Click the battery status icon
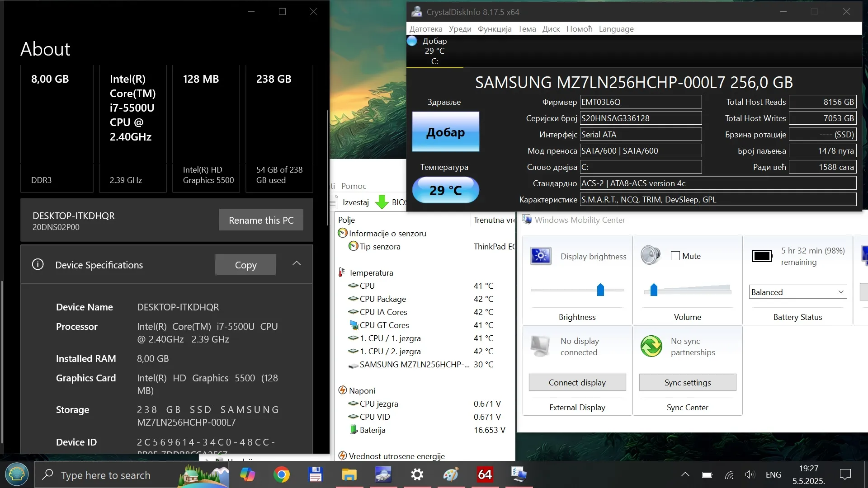This screenshot has height=488, width=868. (762, 256)
